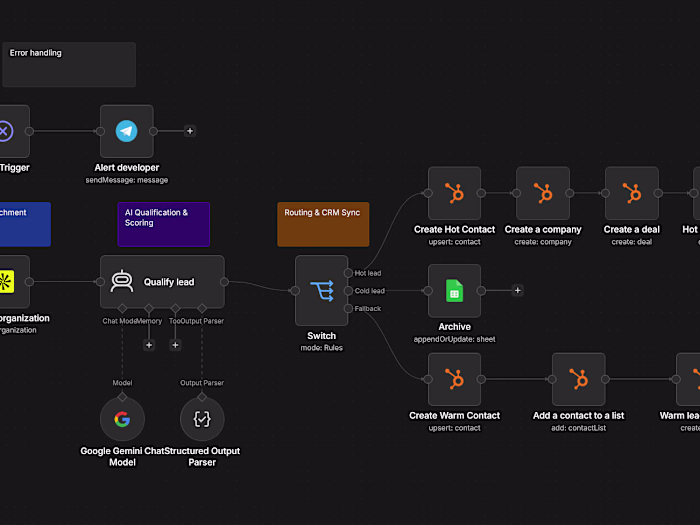The height and width of the screenshot is (525, 700).
Task: Open the Create Warm Contact HubSpot node
Action: click(454, 379)
